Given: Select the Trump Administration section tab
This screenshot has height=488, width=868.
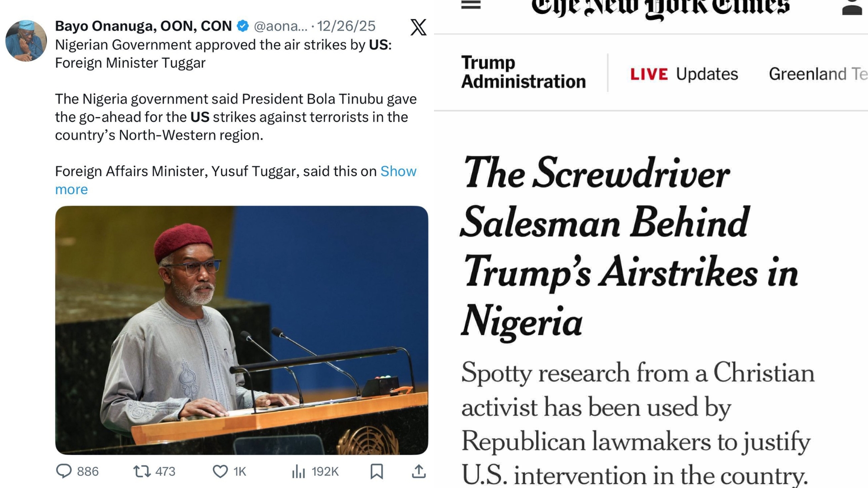Looking at the screenshot, I should [523, 72].
